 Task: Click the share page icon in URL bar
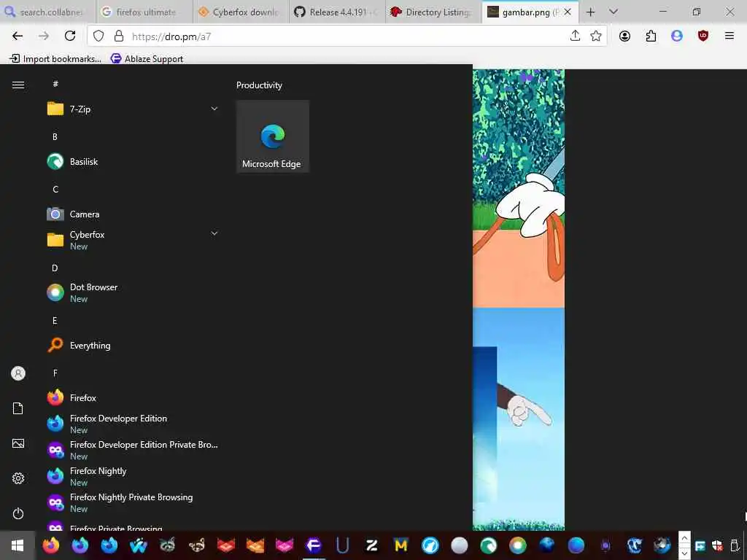575,36
